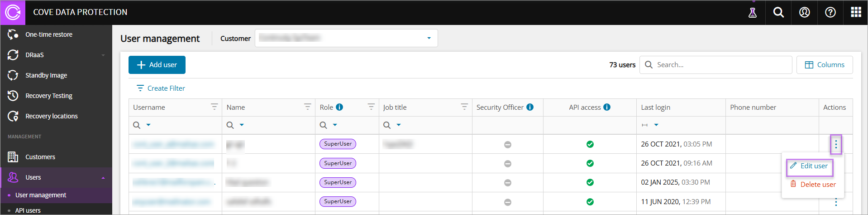The height and width of the screenshot is (215, 868).
Task: Click the API access info icon
Action: (x=607, y=107)
